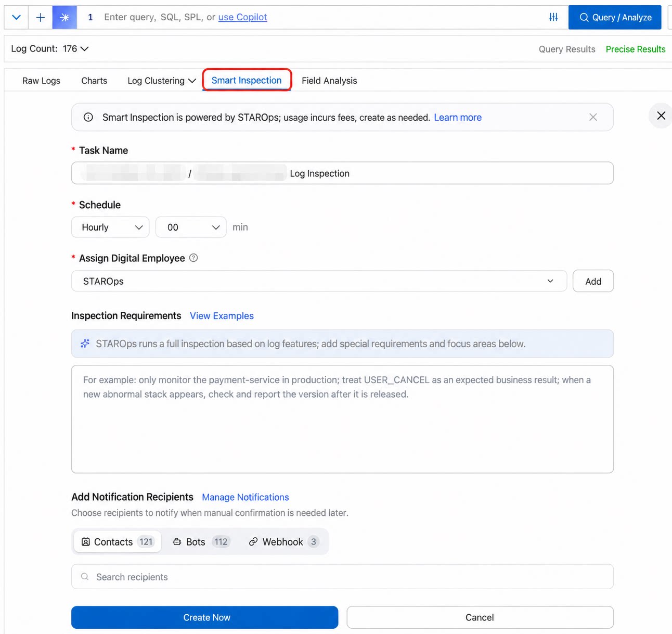672x634 pixels.
Task: Open the use Copilot link
Action: [x=242, y=17]
